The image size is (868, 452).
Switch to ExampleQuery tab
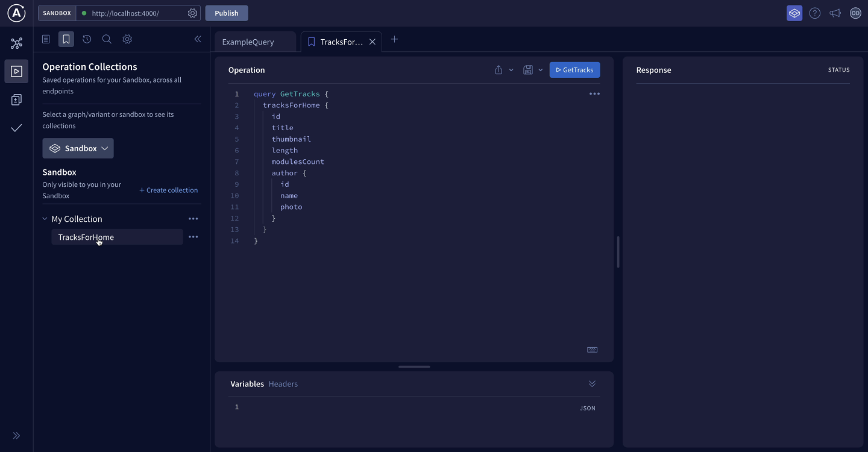point(256,42)
